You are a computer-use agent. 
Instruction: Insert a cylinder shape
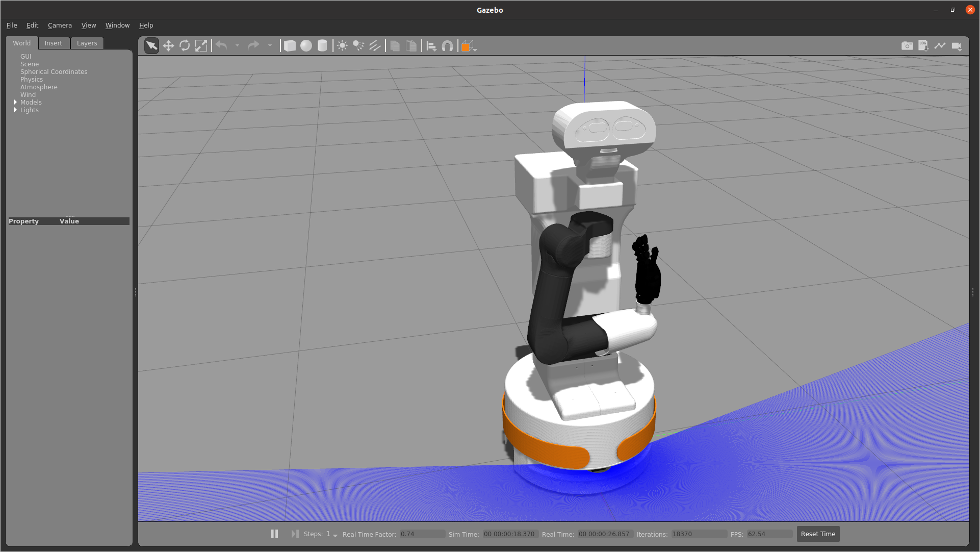click(322, 46)
